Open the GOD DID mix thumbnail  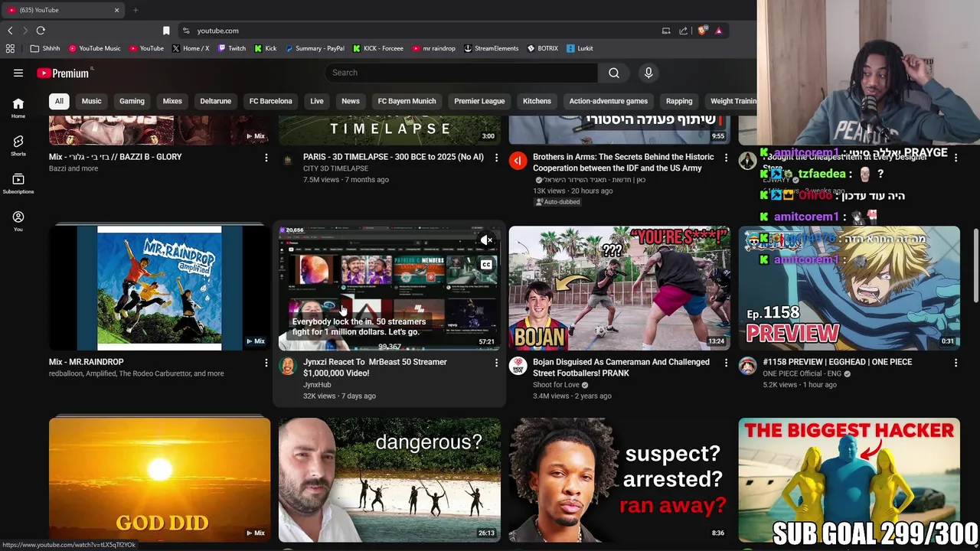coord(159,480)
